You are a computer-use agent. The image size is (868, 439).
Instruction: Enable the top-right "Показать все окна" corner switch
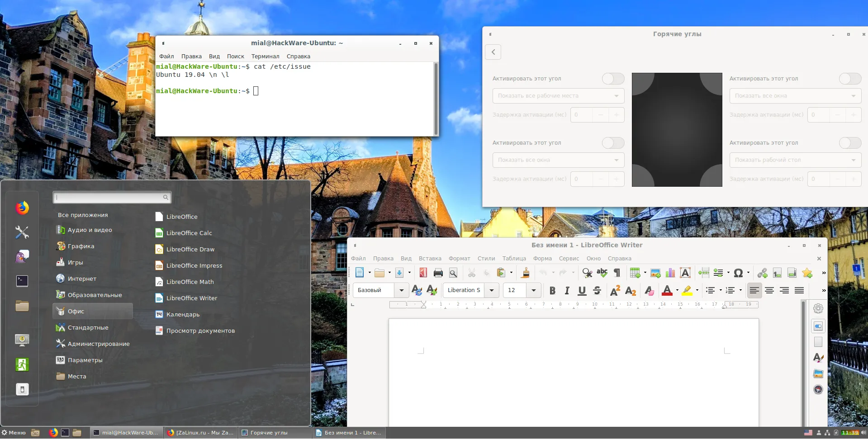pos(850,79)
